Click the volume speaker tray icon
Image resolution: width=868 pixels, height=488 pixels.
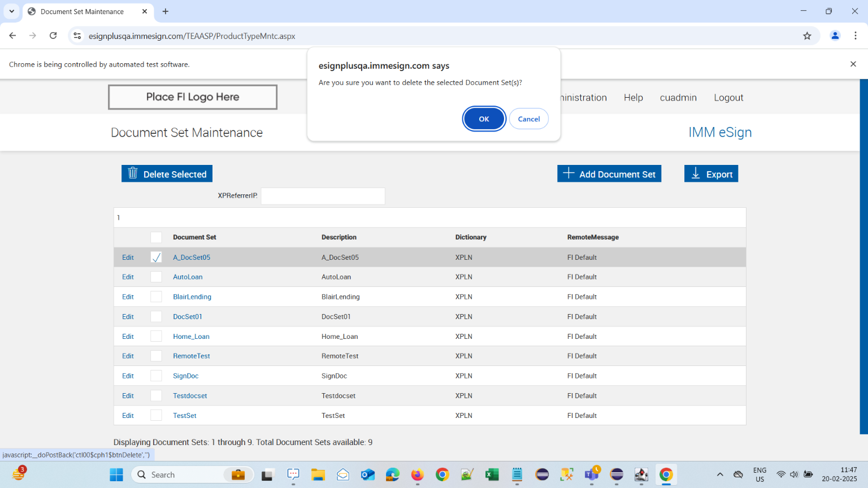(794, 474)
